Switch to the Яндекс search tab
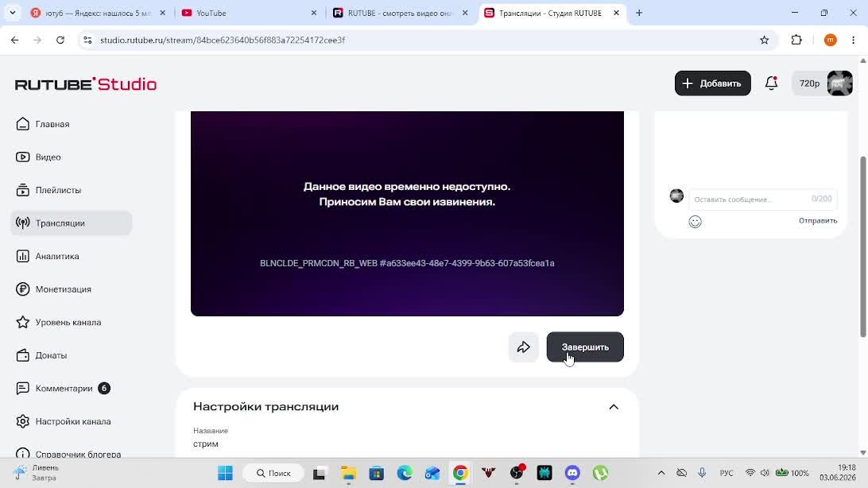 [98, 13]
